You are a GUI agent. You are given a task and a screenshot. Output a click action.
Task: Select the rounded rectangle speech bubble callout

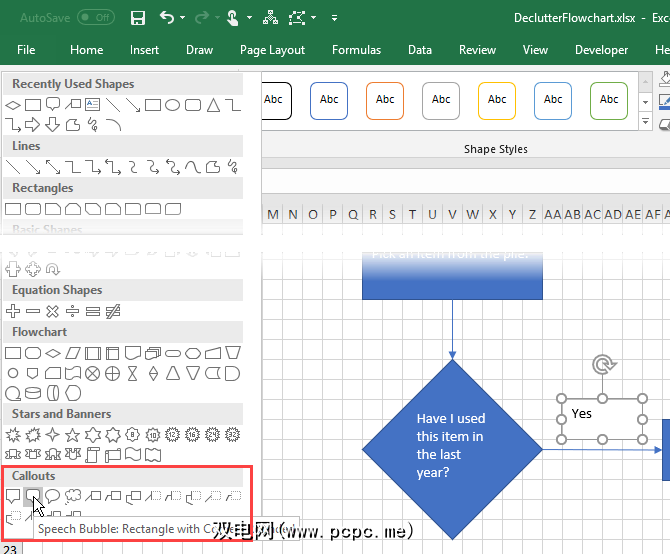[x=33, y=496]
